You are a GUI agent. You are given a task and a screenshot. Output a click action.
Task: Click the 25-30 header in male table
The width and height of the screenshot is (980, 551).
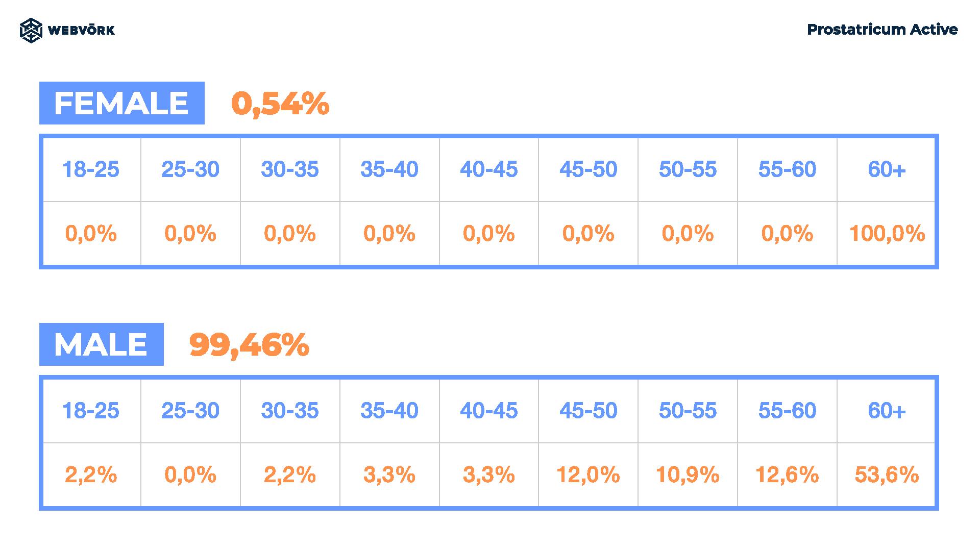coord(190,411)
